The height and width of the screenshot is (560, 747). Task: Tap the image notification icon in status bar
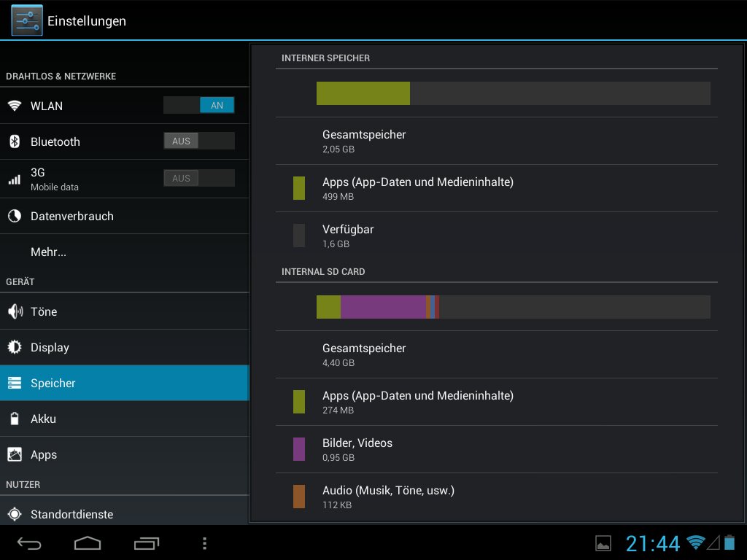(x=603, y=543)
